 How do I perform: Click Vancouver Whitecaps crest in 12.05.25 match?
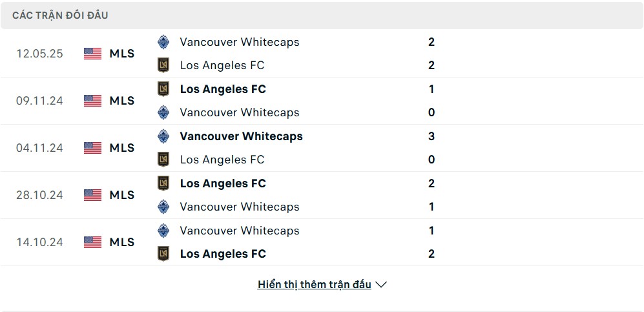[x=163, y=42]
